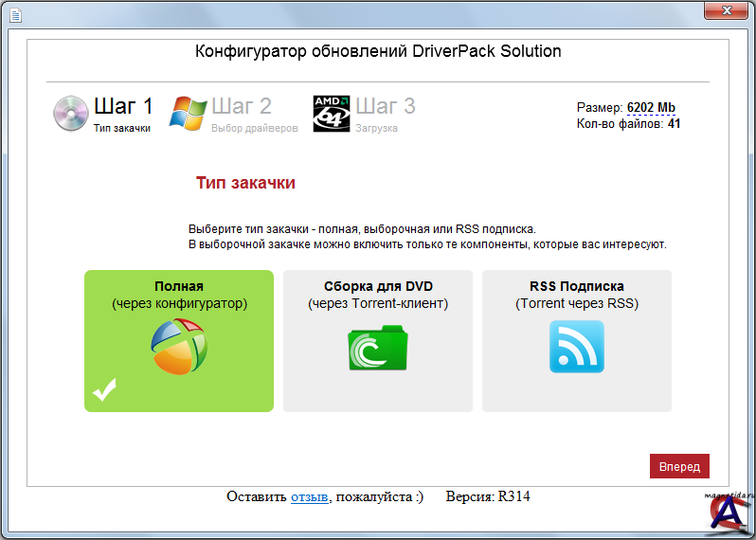The width and height of the screenshot is (756, 540).
Task: Click the Windows logo icon for Шаг 2
Action: click(188, 114)
